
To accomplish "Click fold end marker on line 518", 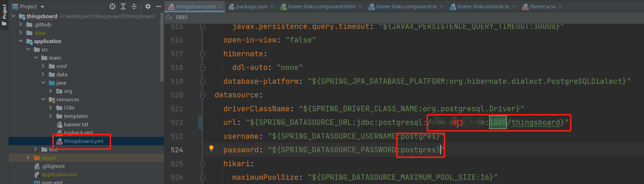I will pos(203,67).
